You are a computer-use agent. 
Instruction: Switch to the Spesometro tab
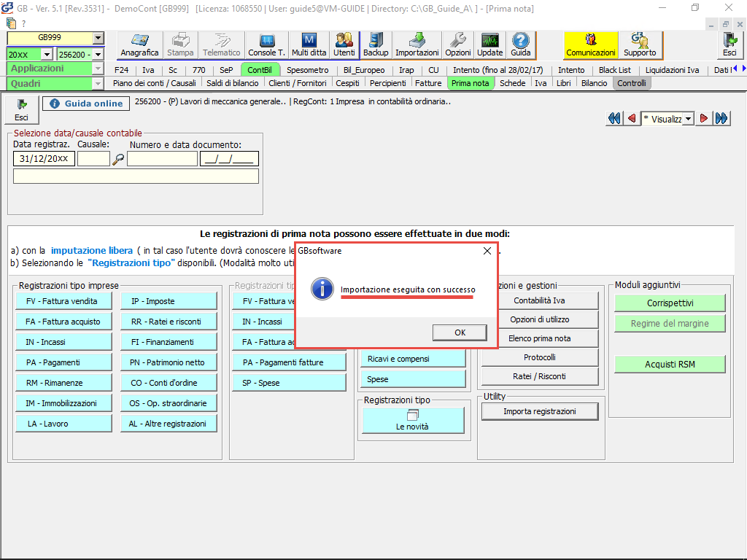point(307,70)
